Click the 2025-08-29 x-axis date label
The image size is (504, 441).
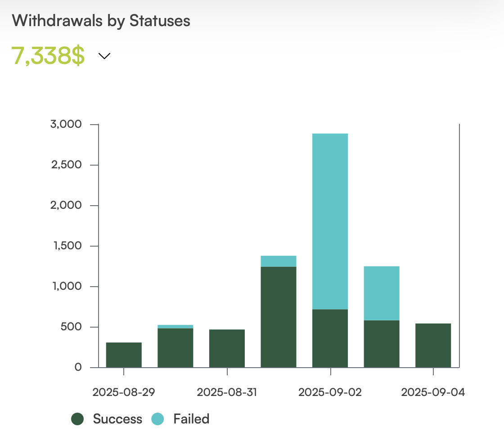124,392
